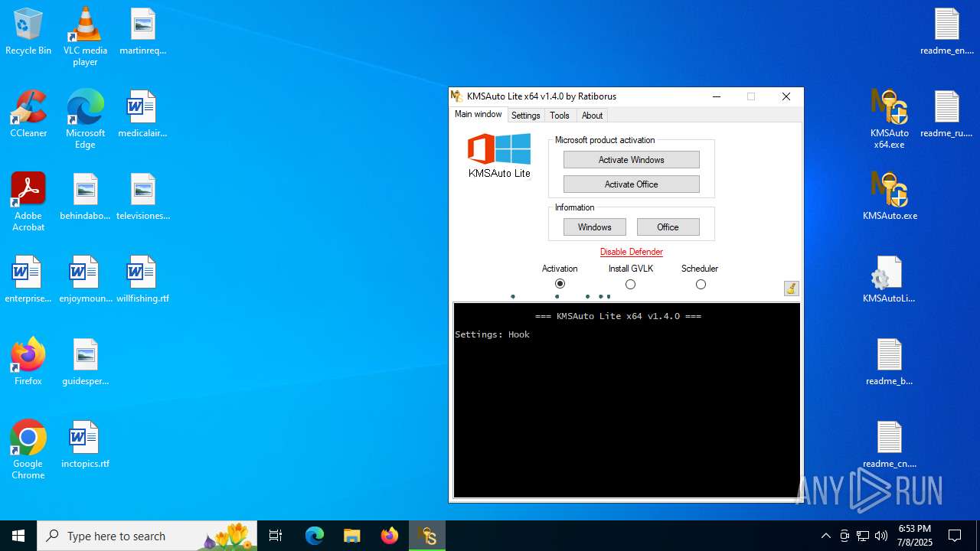Open Adobe Acrobat desktop shortcut
This screenshot has width=980, height=551.
coord(28,202)
